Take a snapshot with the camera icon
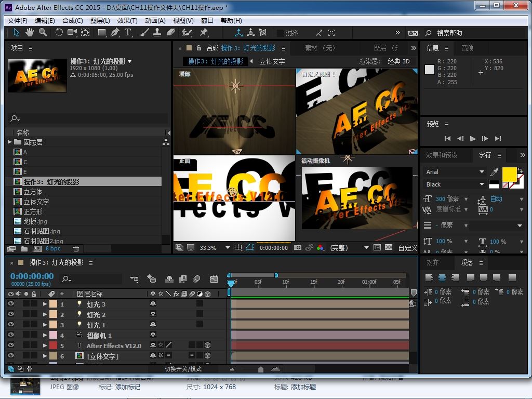532x399 pixels. point(298,248)
